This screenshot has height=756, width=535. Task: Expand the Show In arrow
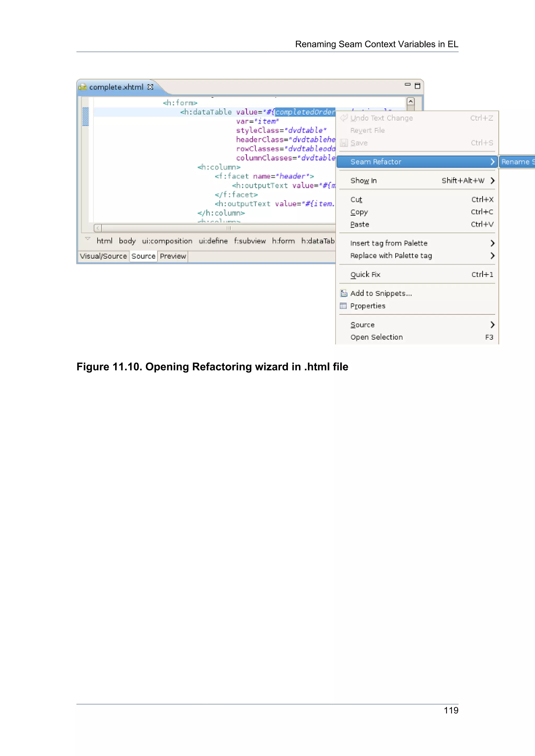492,180
